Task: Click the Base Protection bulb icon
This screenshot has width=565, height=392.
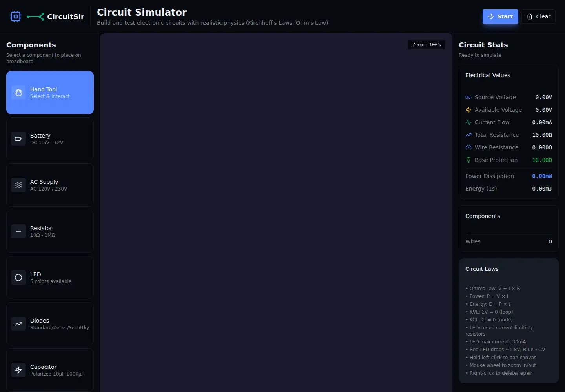Action: coord(468,160)
